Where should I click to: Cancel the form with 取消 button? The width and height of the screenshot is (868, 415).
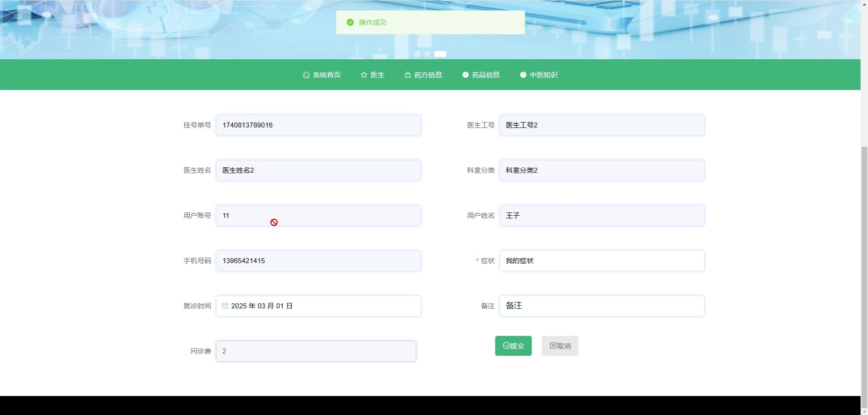point(560,346)
